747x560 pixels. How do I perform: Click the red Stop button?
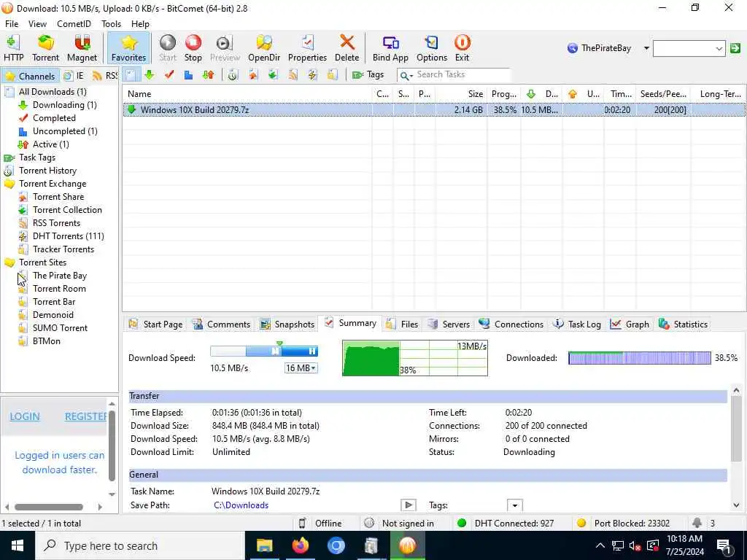193,48
